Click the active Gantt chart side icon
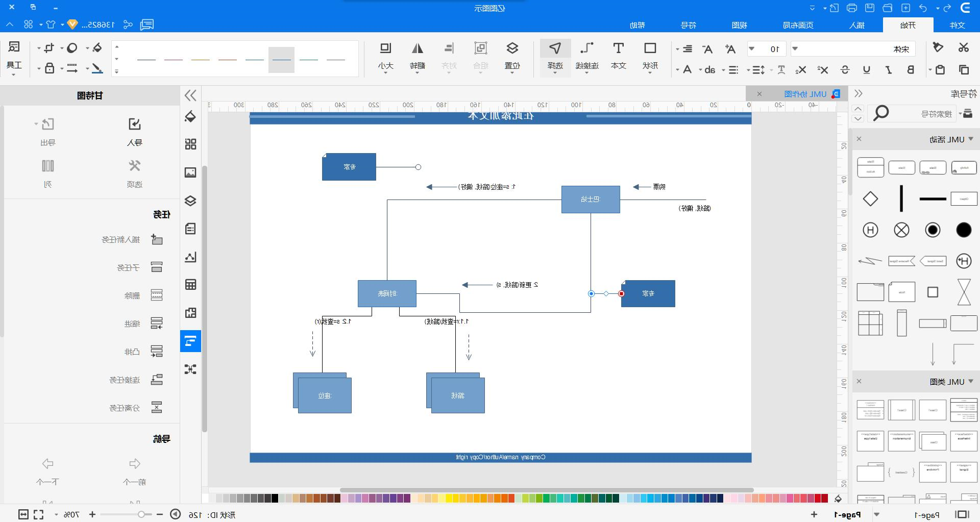Image resolution: width=980 pixels, height=522 pixels. (x=190, y=341)
